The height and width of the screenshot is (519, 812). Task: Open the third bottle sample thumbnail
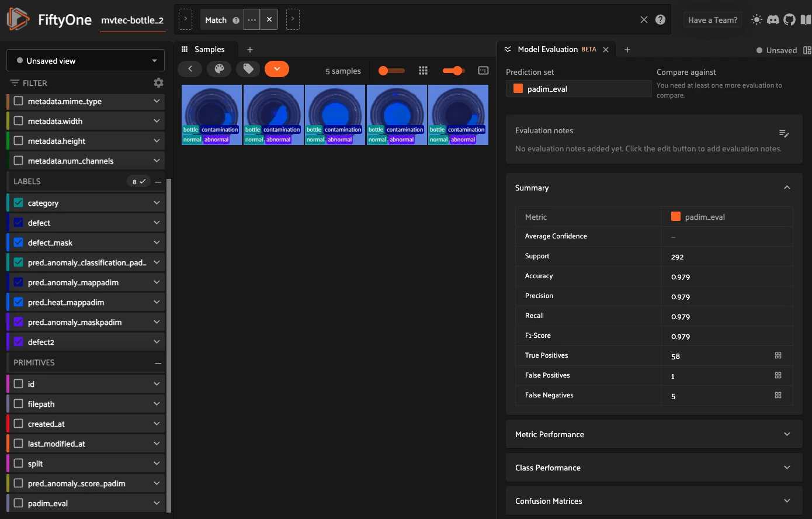(335, 115)
